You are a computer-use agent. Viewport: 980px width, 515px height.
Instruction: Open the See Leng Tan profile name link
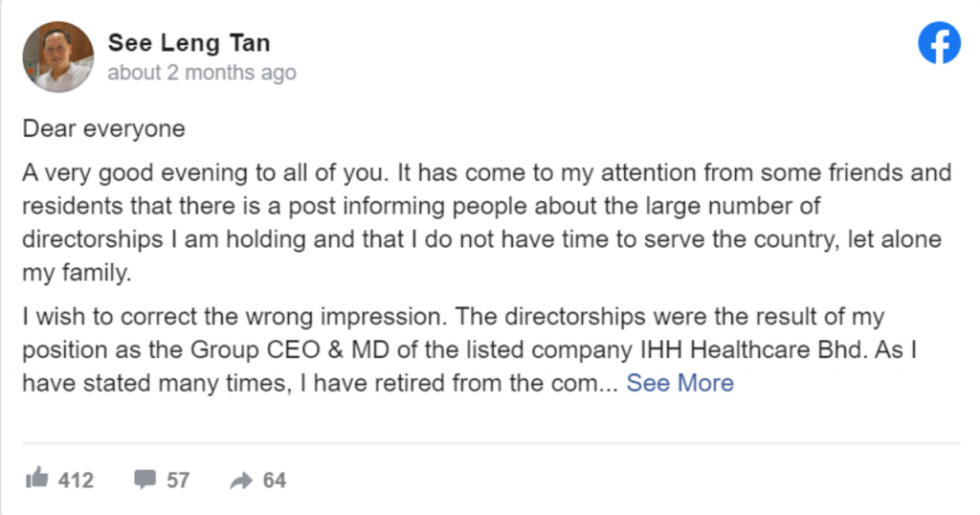point(189,43)
